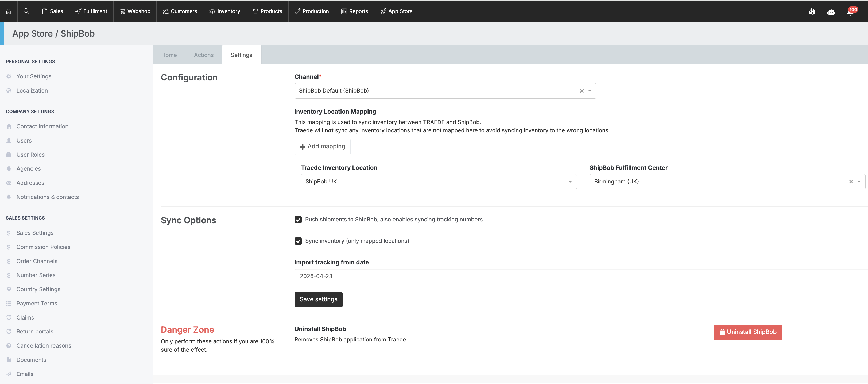Expand the ShipBob Fulfillment Center dropdown arrow

859,182
